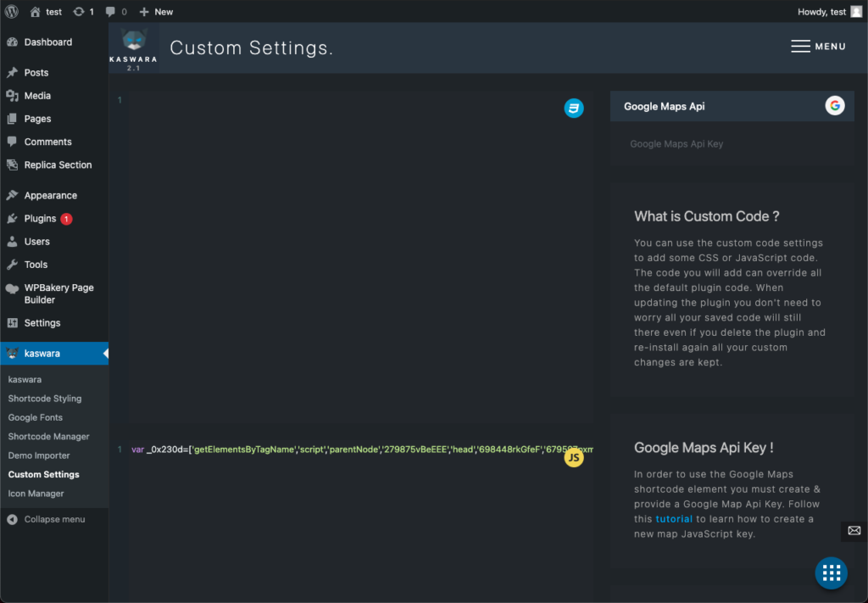Click the WordPress logo in the admin bar
868x603 pixels.
[12, 12]
